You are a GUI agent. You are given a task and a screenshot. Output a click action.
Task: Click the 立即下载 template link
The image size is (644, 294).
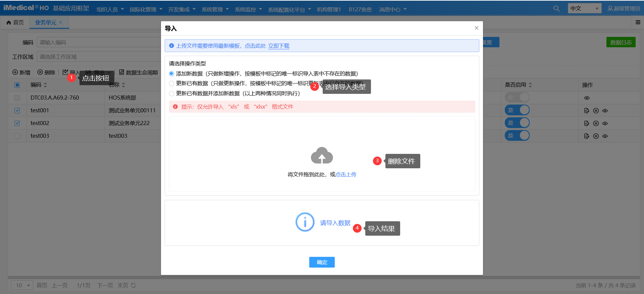coord(278,46)
